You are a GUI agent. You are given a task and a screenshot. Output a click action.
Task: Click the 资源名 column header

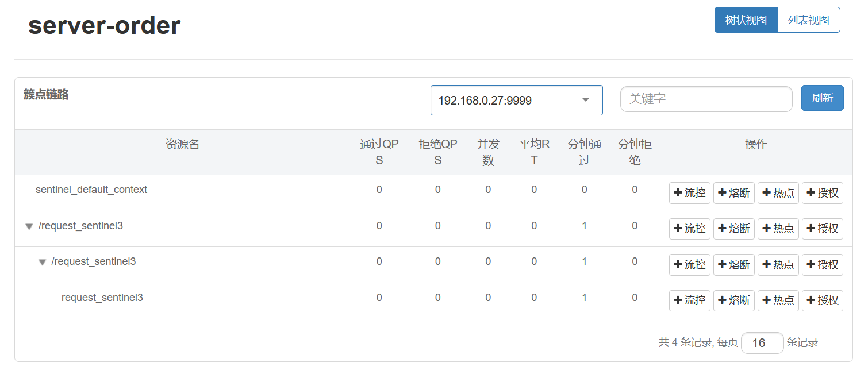coord(182,145)
